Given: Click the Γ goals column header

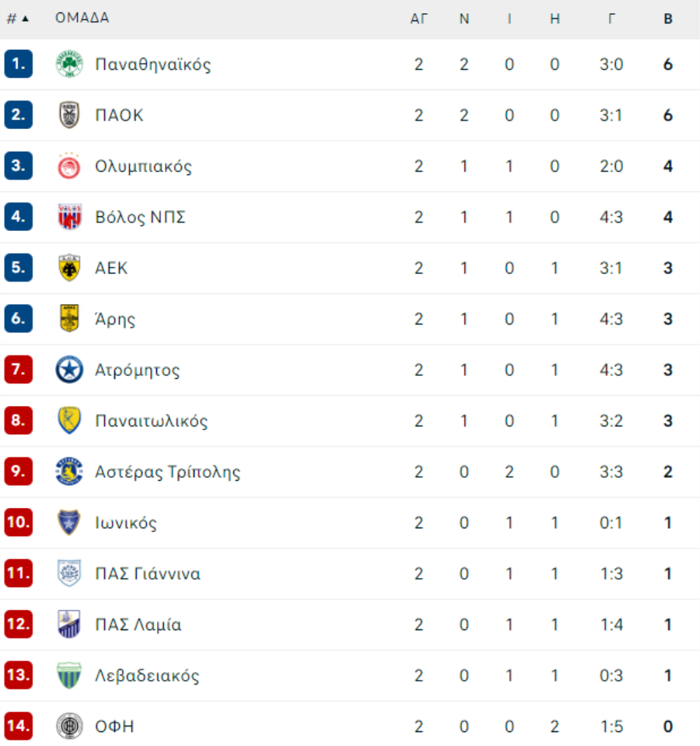Looking at the screenshot, I should (611, 19).
